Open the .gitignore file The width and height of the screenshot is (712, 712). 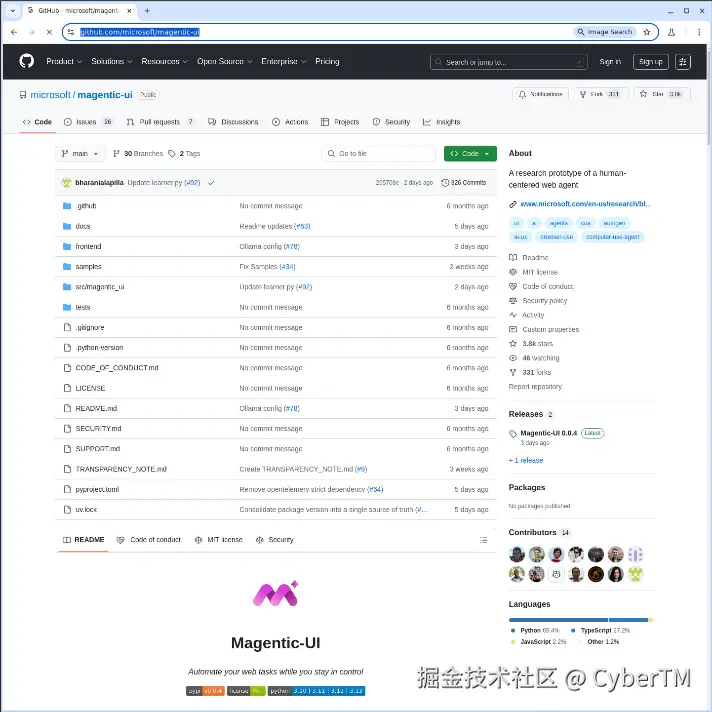pos(89,327)
